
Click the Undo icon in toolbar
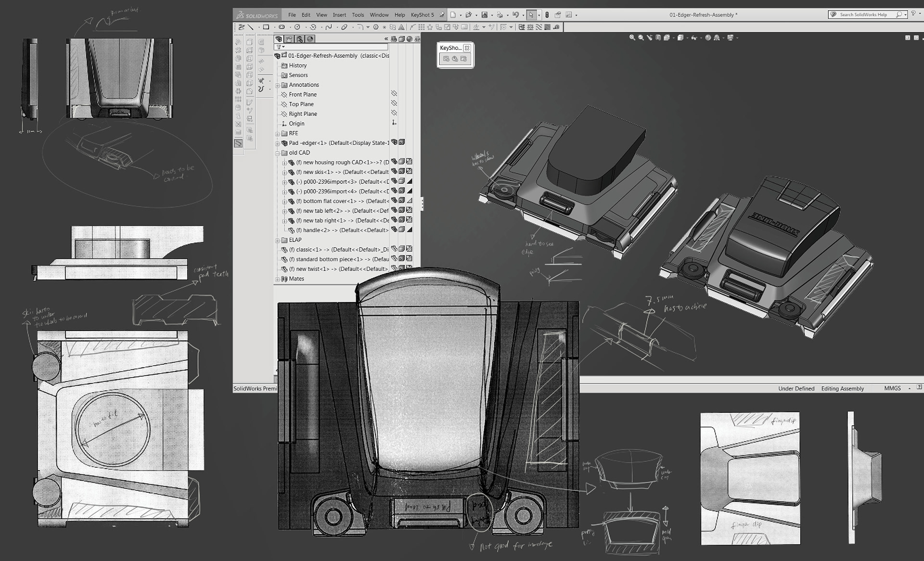515,15
